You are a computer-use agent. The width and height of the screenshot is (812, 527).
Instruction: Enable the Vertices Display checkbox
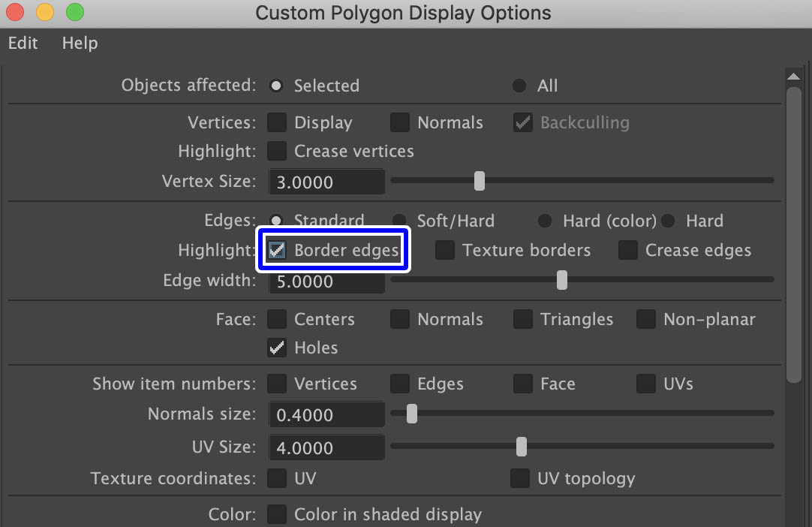tap(277, 122)
